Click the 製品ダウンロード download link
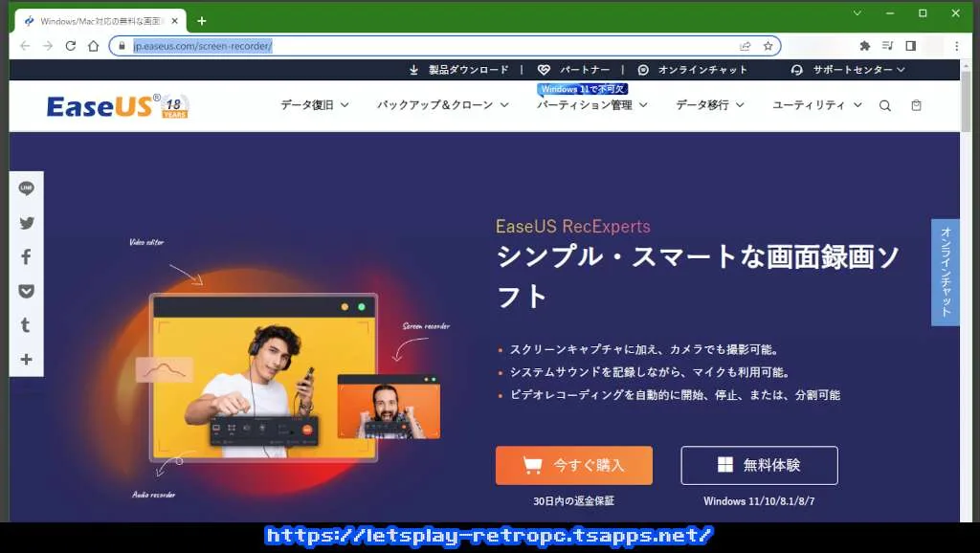The height and width of the screenshot is (553, 980). coord(459,70)
